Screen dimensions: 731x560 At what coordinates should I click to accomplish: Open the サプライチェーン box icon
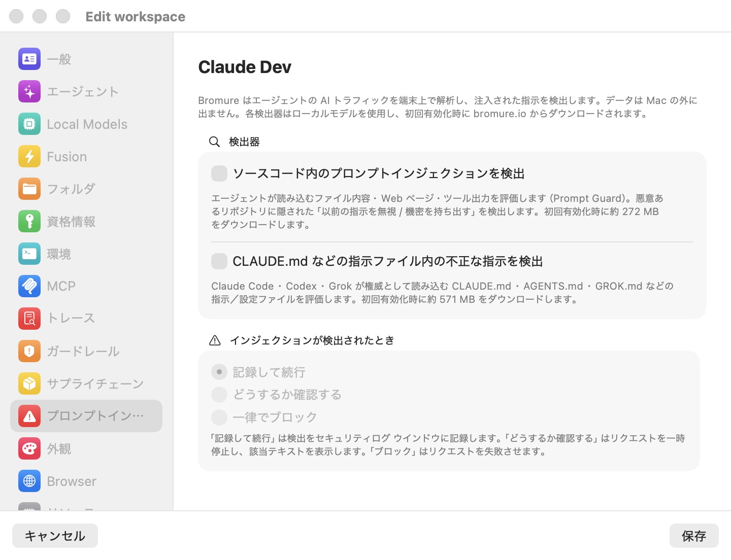point(29,383)
